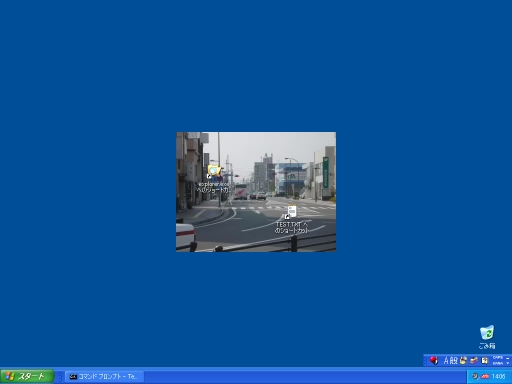Open the IME Pad from language bar
Screen dimensions: 512x384
tap(463, 360)
